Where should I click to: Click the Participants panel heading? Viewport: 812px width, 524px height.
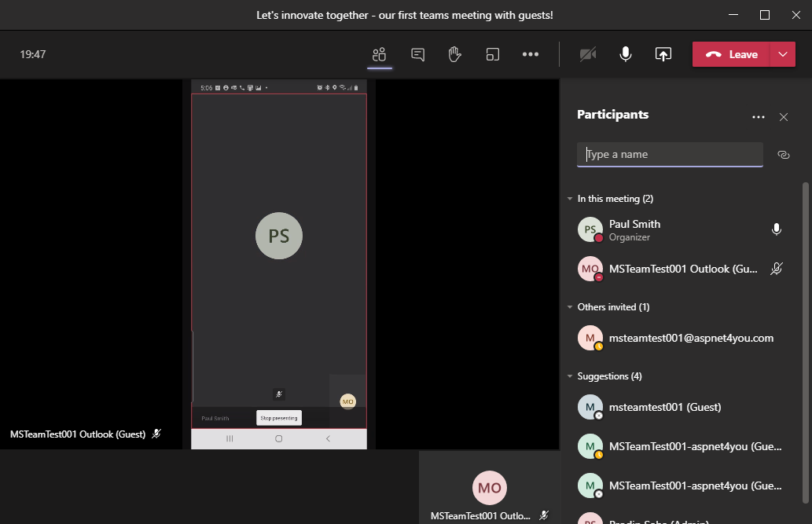[x=612, y=115]
